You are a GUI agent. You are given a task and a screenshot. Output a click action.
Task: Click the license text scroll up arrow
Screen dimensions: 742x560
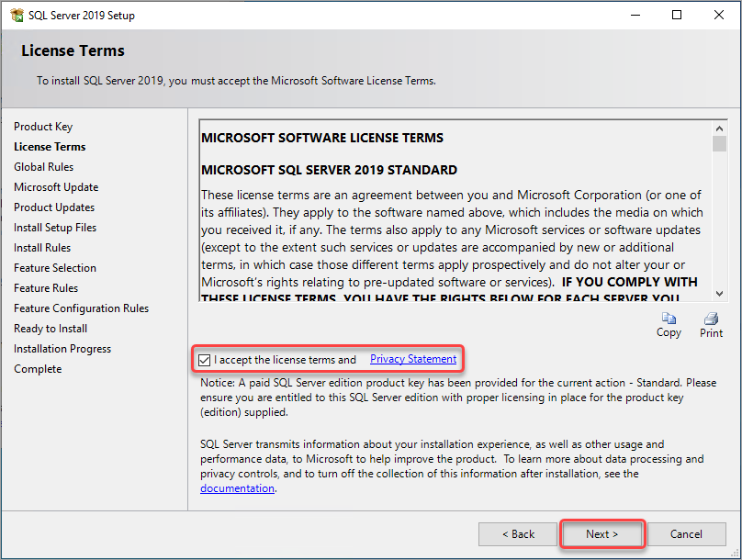(719, 129)
